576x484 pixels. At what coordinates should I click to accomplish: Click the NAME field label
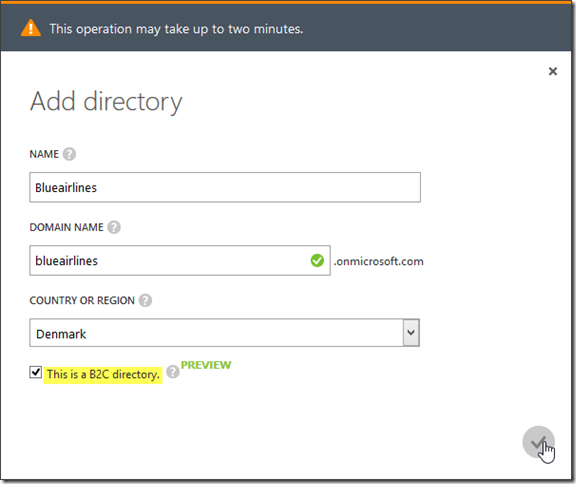44,154
